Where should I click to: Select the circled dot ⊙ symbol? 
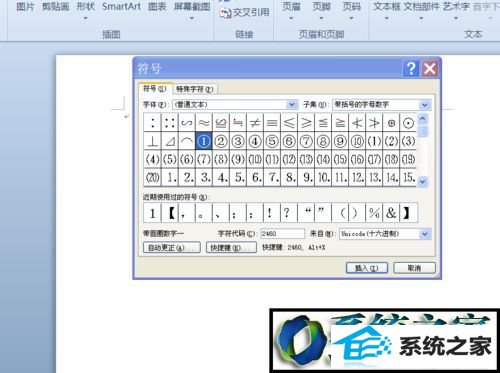(408, 123)
